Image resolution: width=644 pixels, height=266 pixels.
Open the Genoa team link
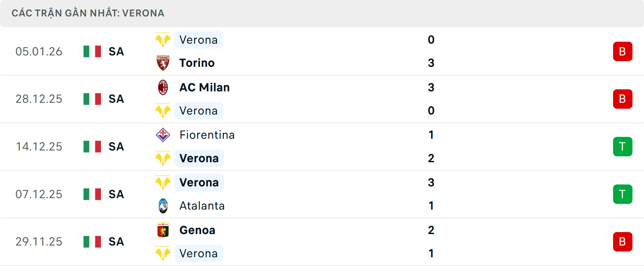click(x=197, y=230)
